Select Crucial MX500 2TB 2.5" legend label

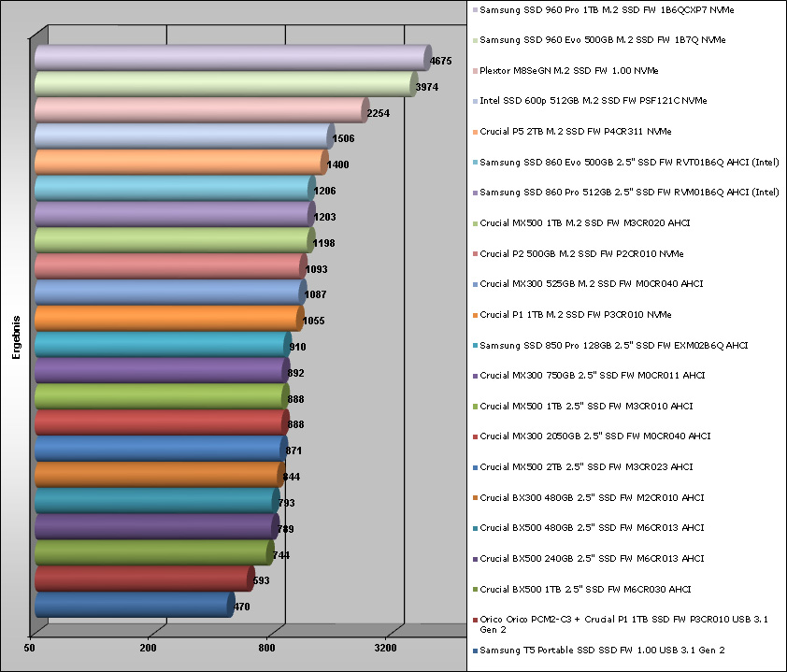(x=586, y=466)
